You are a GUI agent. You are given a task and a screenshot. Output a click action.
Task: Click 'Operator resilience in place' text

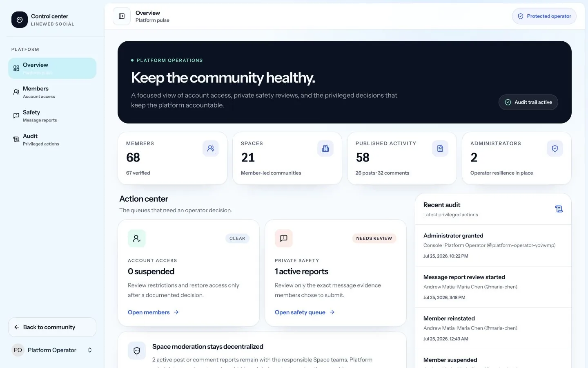pos(502,173)
